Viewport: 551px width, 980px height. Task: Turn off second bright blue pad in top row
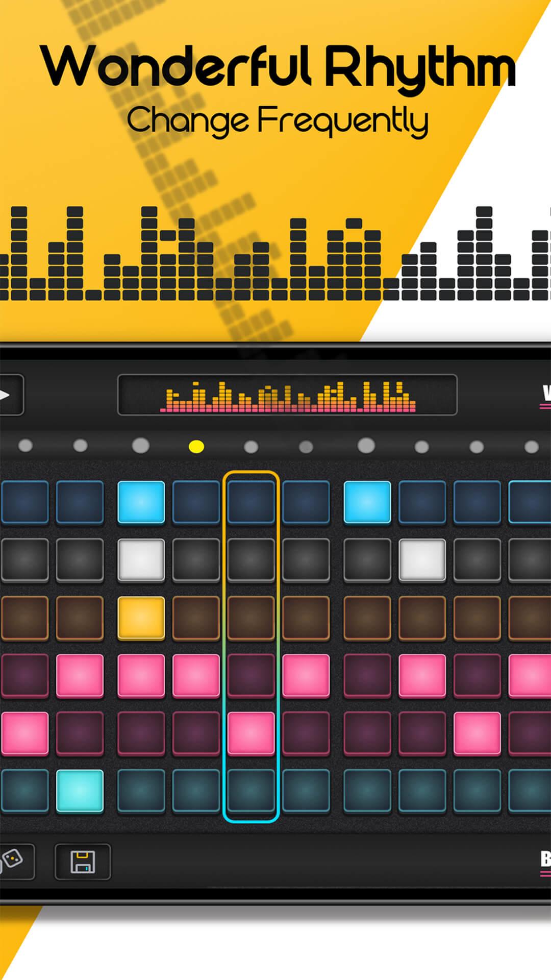click(367, 502)
